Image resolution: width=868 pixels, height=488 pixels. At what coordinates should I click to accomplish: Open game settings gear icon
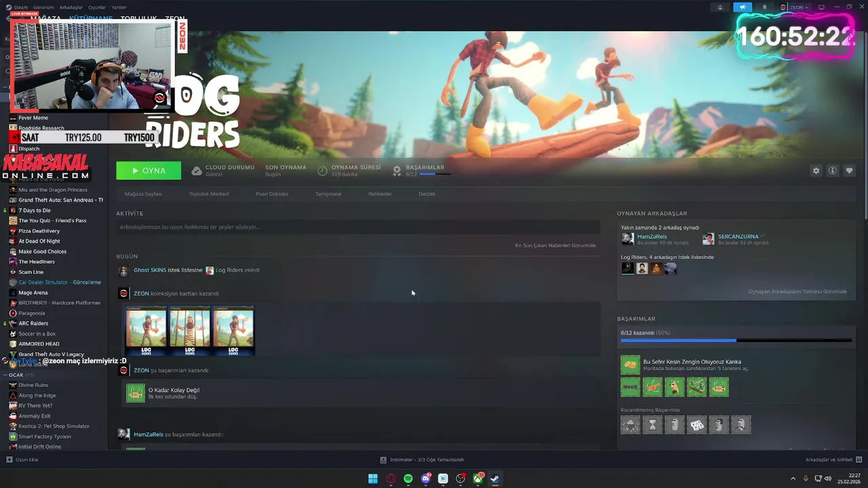(816, 171)
